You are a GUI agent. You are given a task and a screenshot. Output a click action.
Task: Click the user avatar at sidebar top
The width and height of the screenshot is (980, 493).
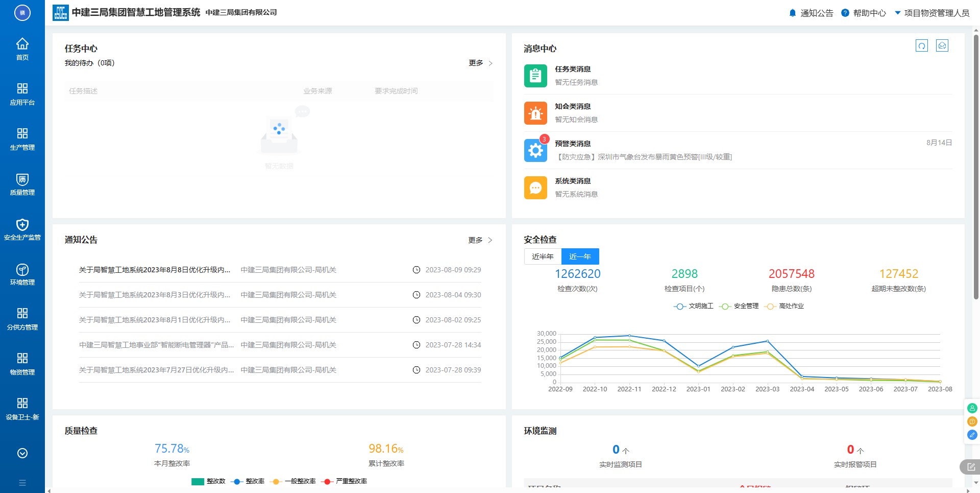tap(22, 13)
